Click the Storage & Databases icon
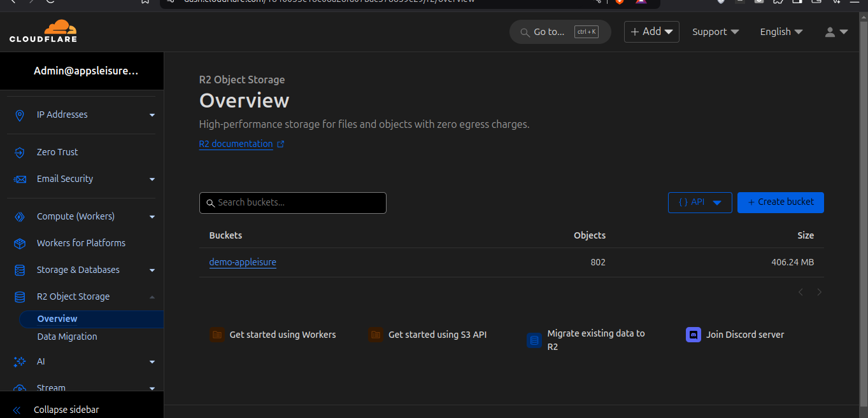The height and width of the screenshot is (418, 868). coord(20,270)
